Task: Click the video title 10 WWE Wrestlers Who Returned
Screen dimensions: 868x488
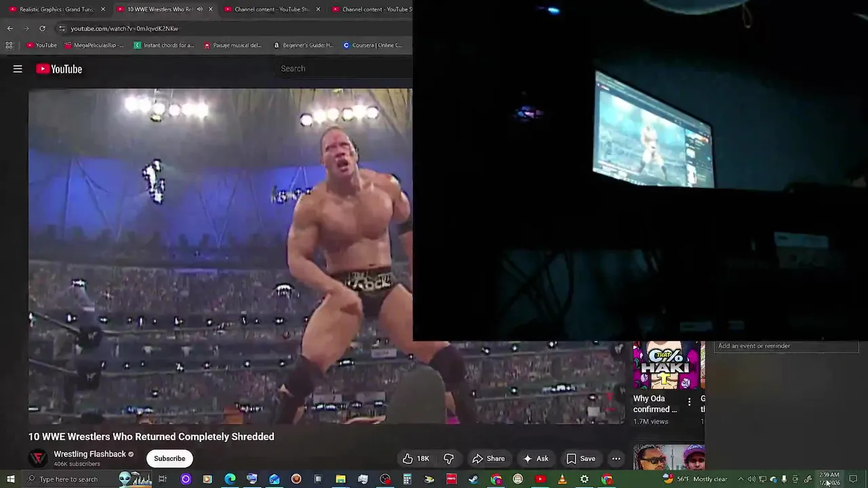Action: (151, 436)
